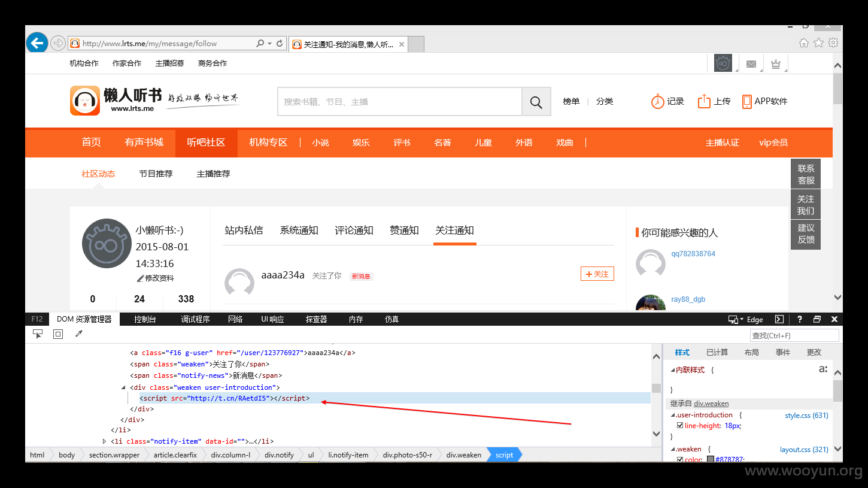868x488 pixels.
Task: Open the DevTools console toggle icon
Action: coord(779,319)
